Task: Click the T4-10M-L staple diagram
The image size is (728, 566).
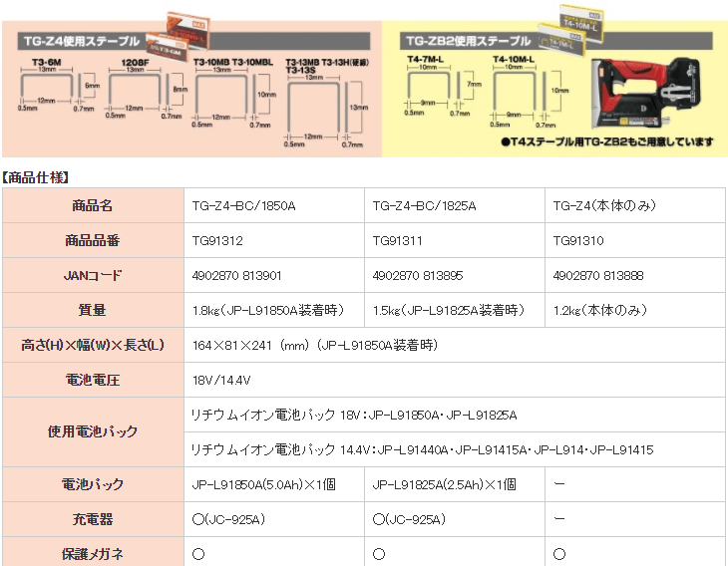Action: coord(530,92)
